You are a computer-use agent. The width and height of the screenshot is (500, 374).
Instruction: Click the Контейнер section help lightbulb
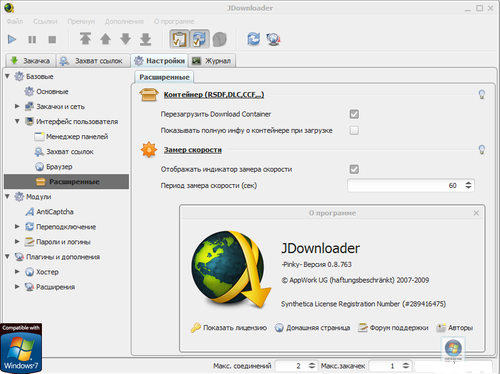click(x=482, y=95)
